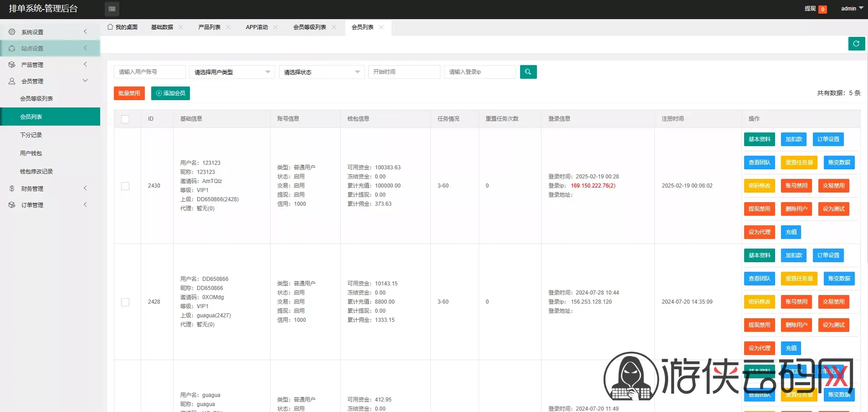This screenshot has width=868, height=412.
Task: Close the 产品列表 tab
Action: 228,27
